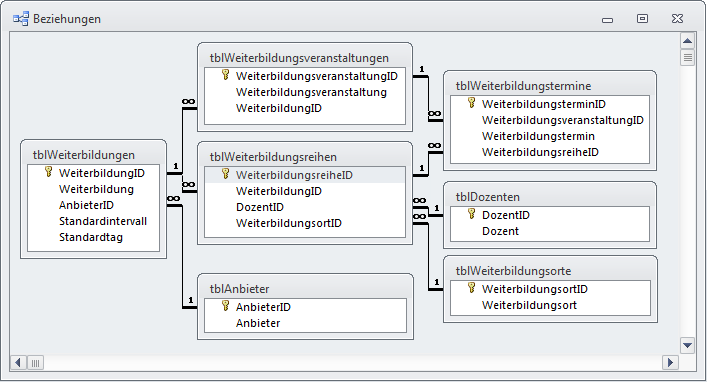707x382 pixels.
Task: Click the vertical scrollbar down arrow
Action: tap(687, 346)
